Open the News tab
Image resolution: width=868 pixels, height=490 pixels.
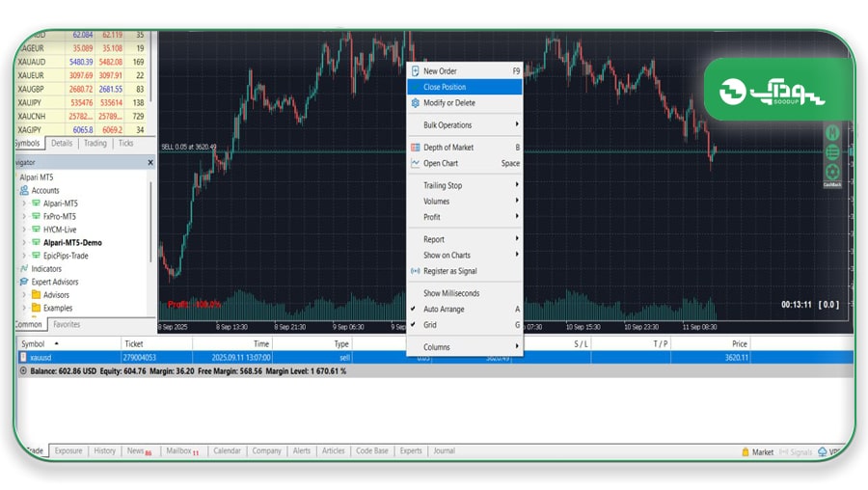click(139, 451)
